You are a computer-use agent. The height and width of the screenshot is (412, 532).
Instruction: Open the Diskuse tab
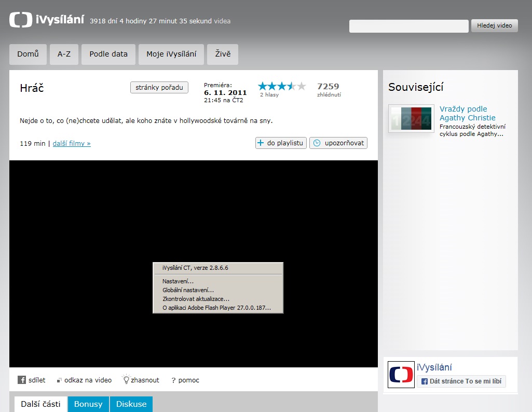click(x=131, y=404)
